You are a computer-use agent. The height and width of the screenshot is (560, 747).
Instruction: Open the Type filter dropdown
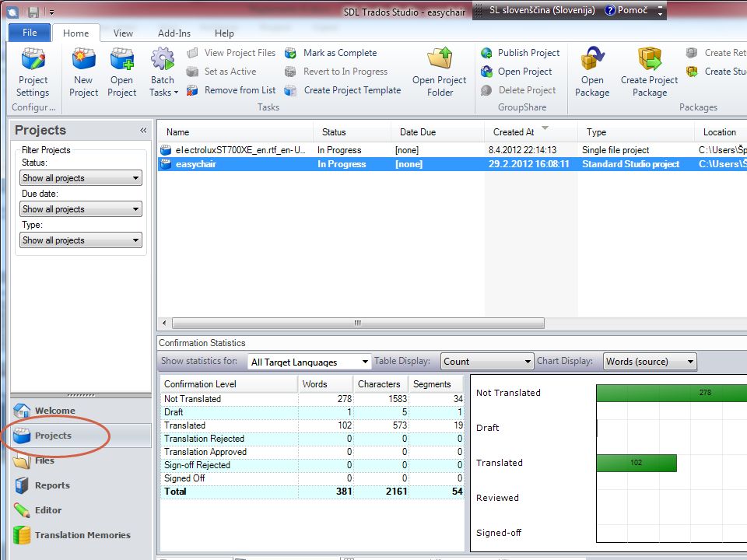[x=81, y=240]
